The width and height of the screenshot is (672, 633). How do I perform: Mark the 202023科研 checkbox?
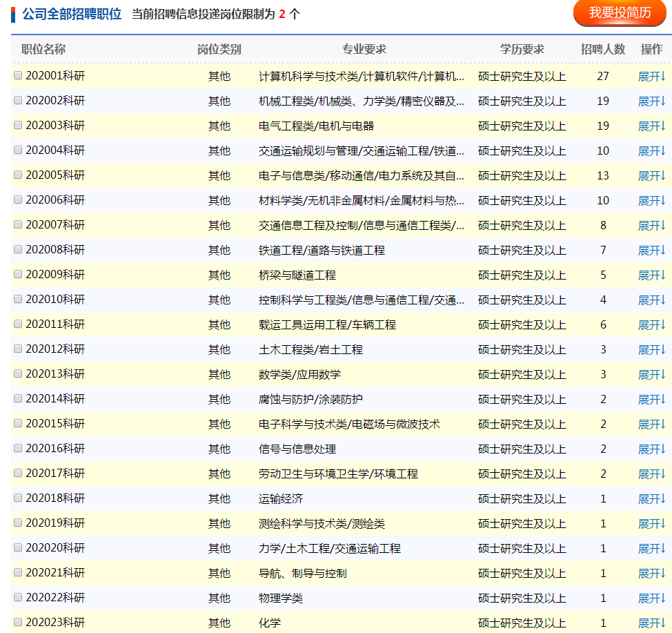[x=18, y=623]
